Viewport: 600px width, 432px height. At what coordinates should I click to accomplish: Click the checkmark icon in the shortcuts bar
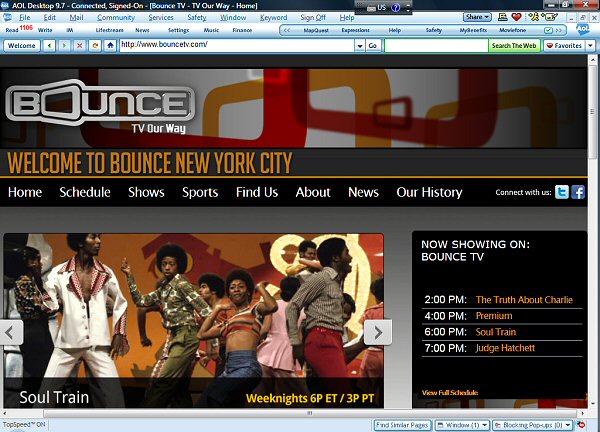pos(548,30)
